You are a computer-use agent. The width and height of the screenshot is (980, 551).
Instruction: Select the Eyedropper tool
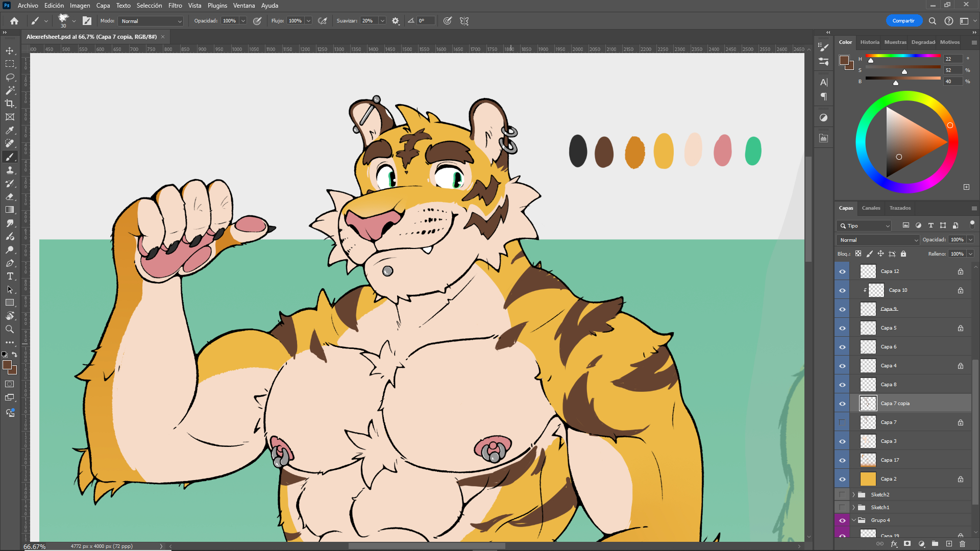coord(10,130)
